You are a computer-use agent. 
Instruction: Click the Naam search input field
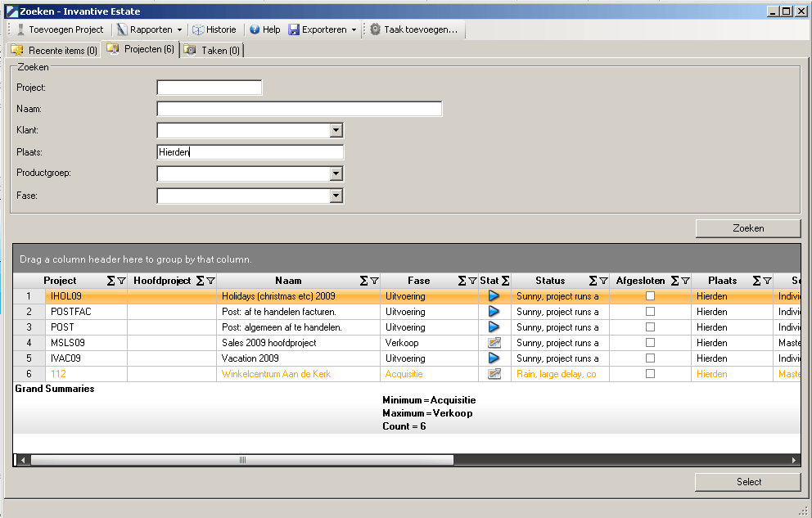(300, 109)
